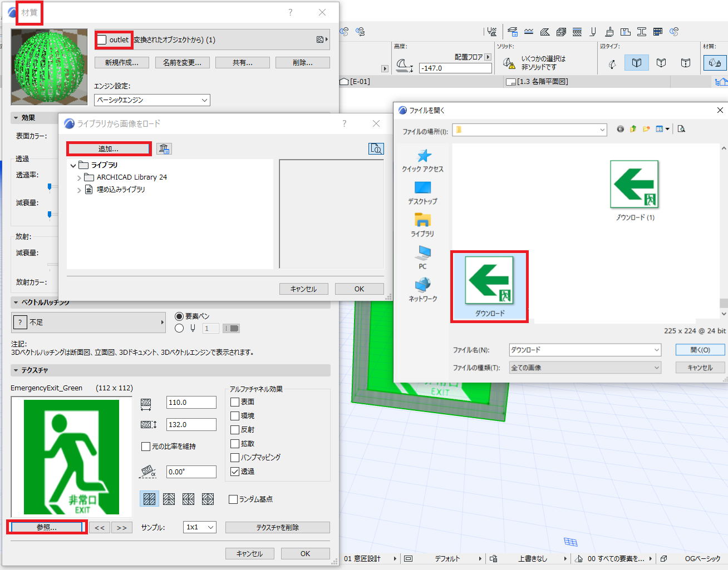Select the ダウンロード image thumbnail

click(490, 287)
